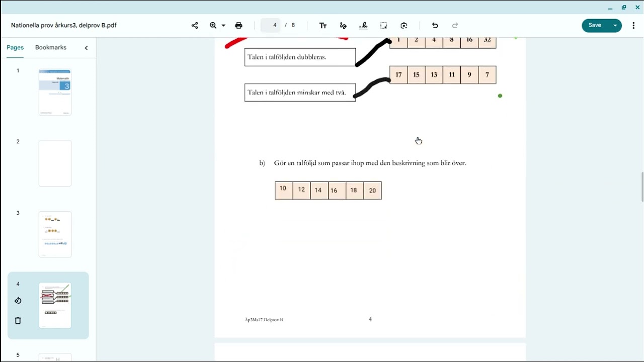This screenshot has width=644, height=362.
Task: Open page 1 thumbnail
Action: [55, 92]
